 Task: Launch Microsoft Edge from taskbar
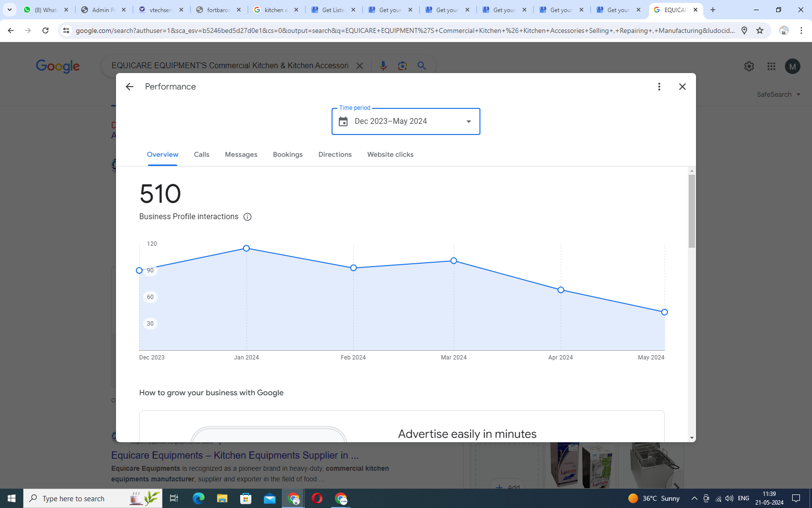tap(198, 498)
